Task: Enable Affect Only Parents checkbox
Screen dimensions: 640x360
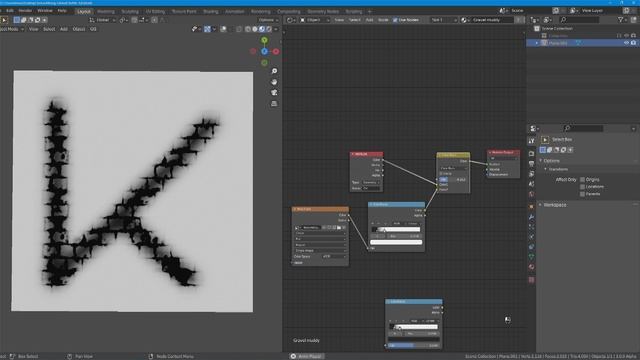Action: [x=582, y=194]
